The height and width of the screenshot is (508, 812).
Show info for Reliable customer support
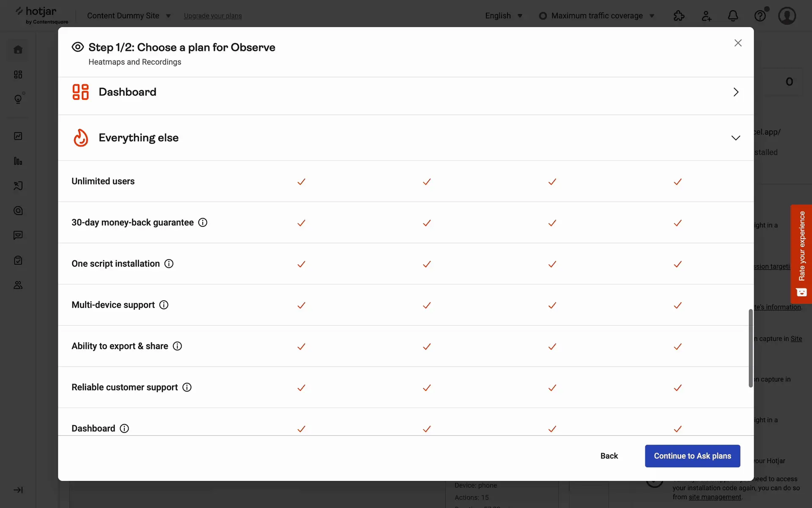(187, 387)
